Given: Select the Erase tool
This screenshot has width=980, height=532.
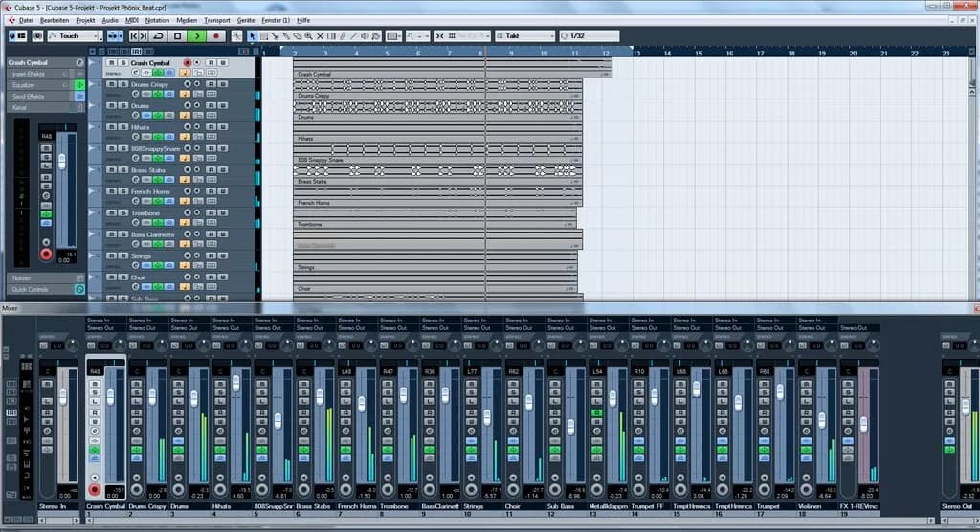Looking at the screenshot, I should pos(298,36).
